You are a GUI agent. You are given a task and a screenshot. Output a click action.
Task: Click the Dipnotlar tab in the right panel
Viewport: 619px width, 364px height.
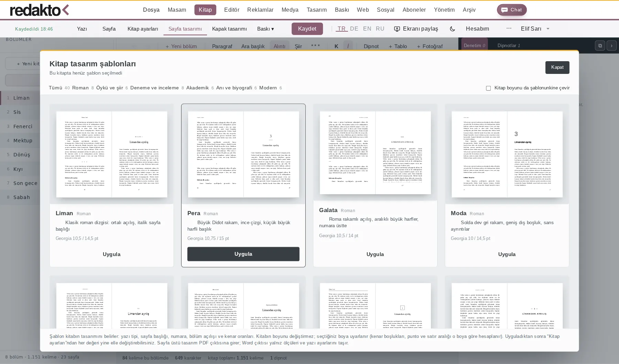coord(509,45)
